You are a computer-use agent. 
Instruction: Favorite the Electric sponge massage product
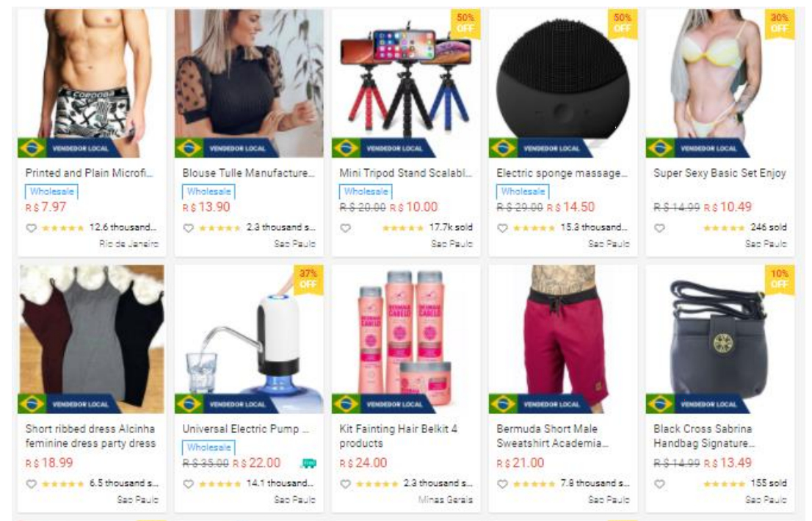[x=502, y=227]
